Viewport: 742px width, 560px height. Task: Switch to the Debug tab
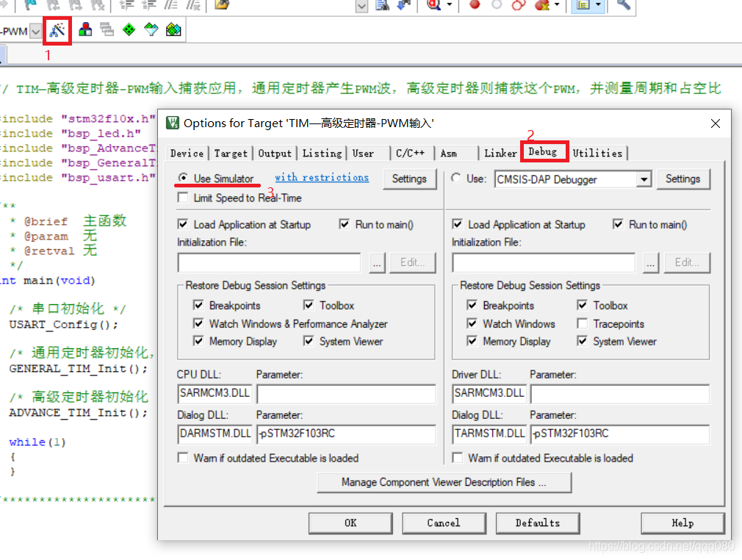click(x=543, y=151)
